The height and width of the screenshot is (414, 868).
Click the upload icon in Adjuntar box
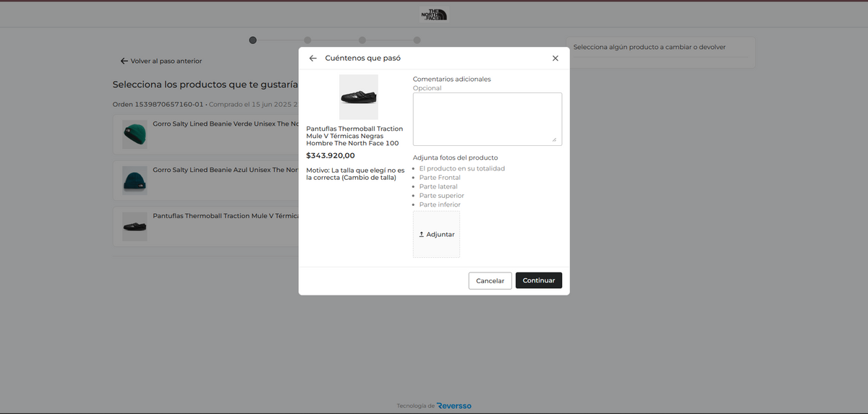422,234
